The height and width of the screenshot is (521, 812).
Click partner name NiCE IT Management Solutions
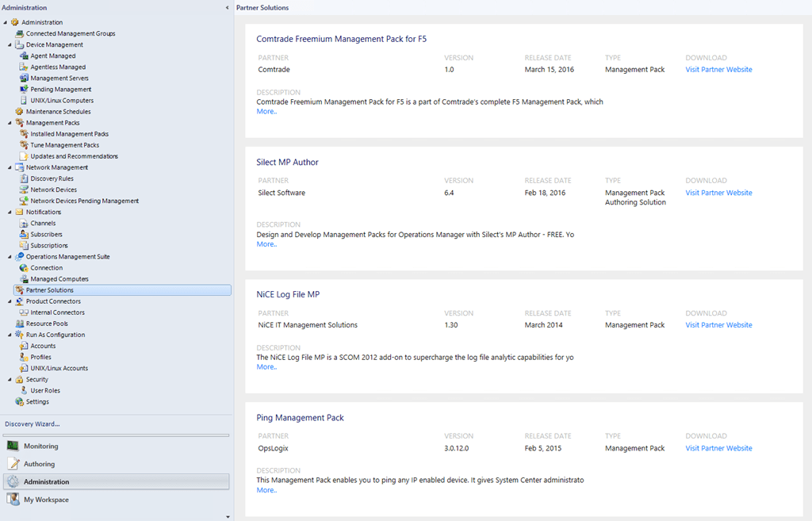(308, 324)
